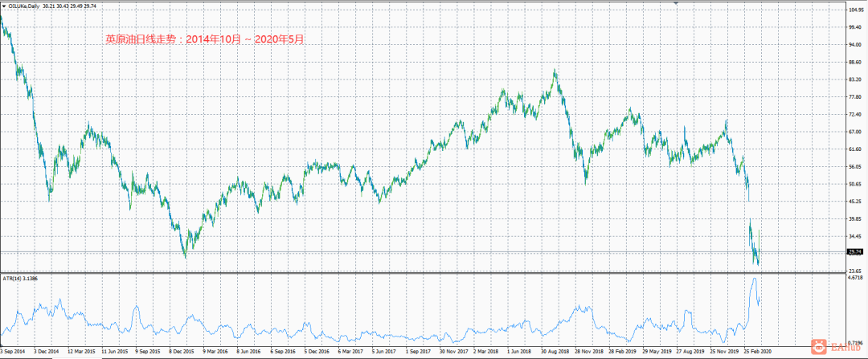
Task: Click the 5 Dec 2016 date label
Action: [316, 351]
